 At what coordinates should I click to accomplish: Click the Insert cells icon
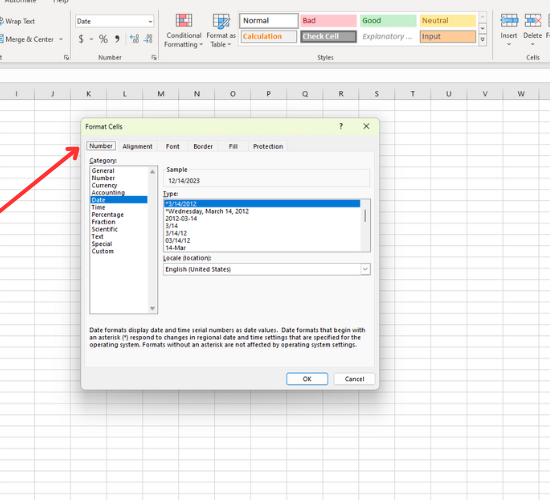click(x=509, y=21)
